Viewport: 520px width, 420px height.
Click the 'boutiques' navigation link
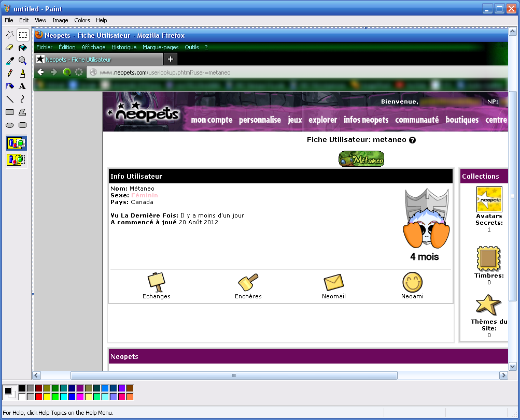(x=462, y=120)
